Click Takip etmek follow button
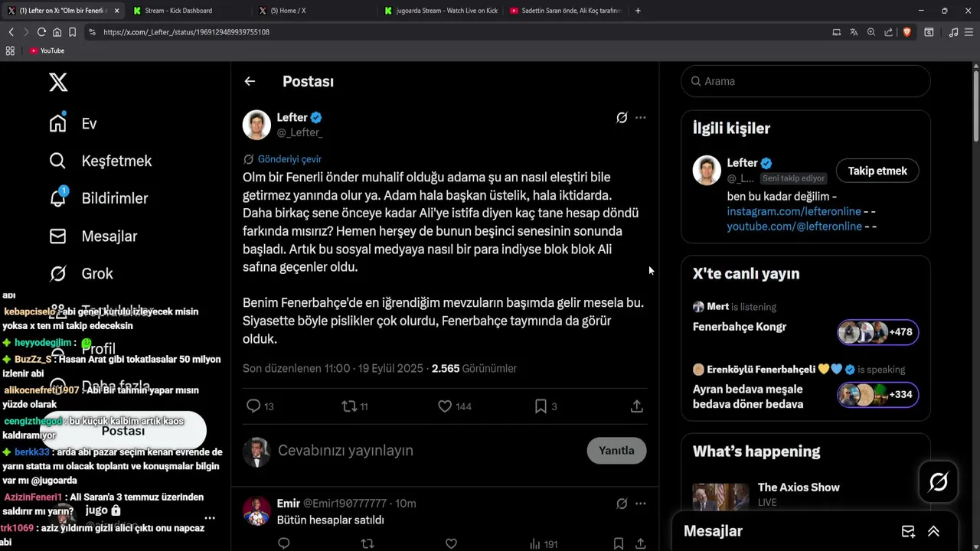This screenshot has height=551, width=980. coord(877,171)
